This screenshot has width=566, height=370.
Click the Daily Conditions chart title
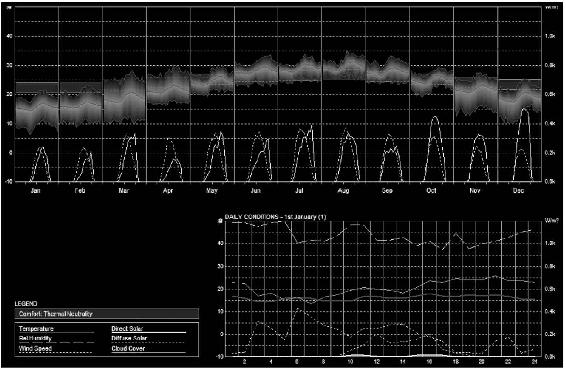pyautogui.click(x=275, y=217)
